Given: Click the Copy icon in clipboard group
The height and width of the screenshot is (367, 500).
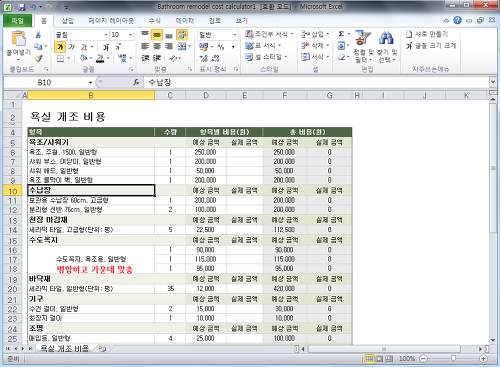Looking at the screenshot, I should click(38, 46).
